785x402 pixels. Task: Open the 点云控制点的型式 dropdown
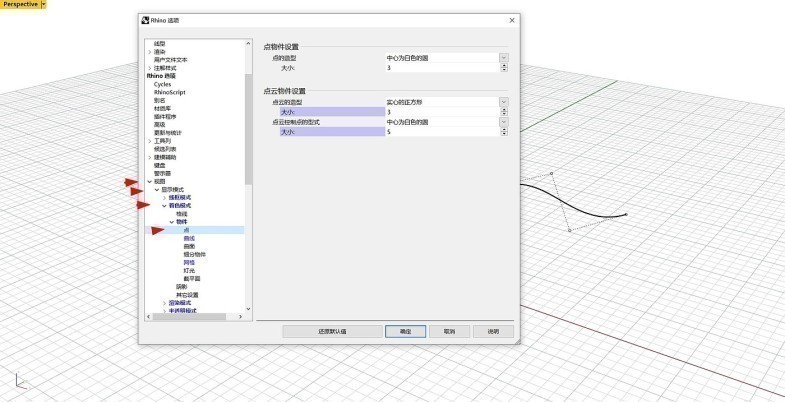[x=504, y=122]
